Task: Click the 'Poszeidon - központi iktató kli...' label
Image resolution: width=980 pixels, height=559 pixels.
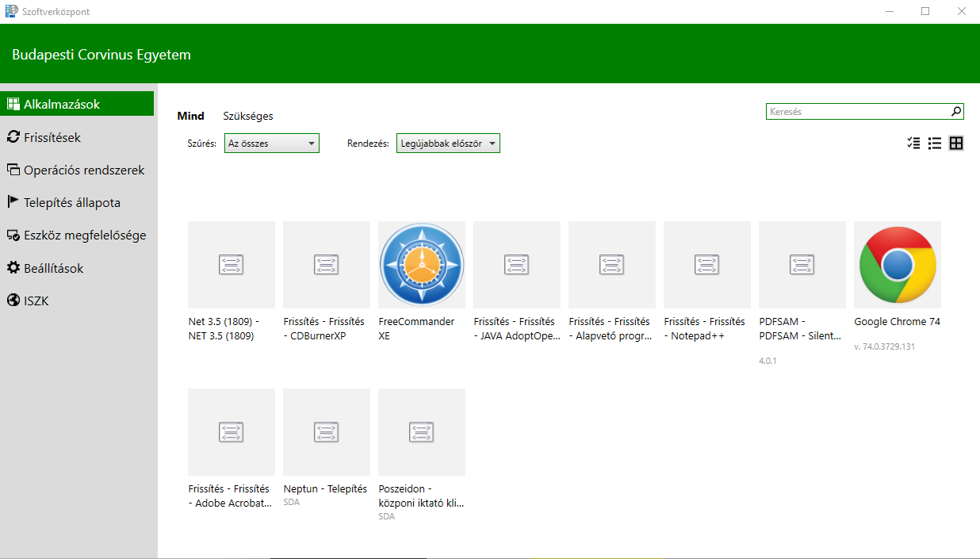Action: 421,496
